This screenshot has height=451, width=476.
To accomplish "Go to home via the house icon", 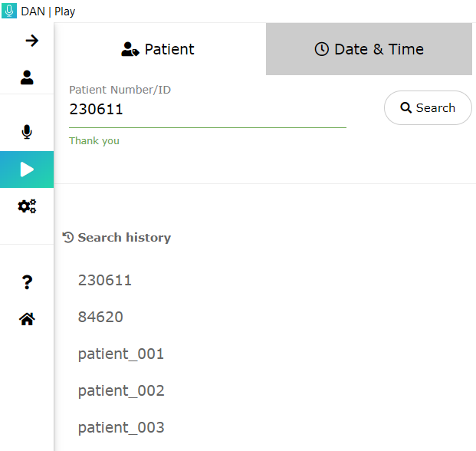I will 27,319.
